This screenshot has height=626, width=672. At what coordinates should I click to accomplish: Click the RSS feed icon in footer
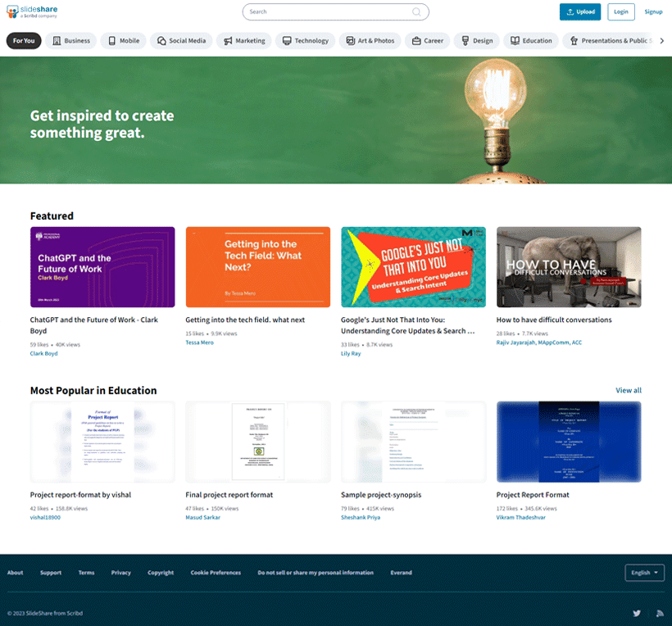coord(660,613)
